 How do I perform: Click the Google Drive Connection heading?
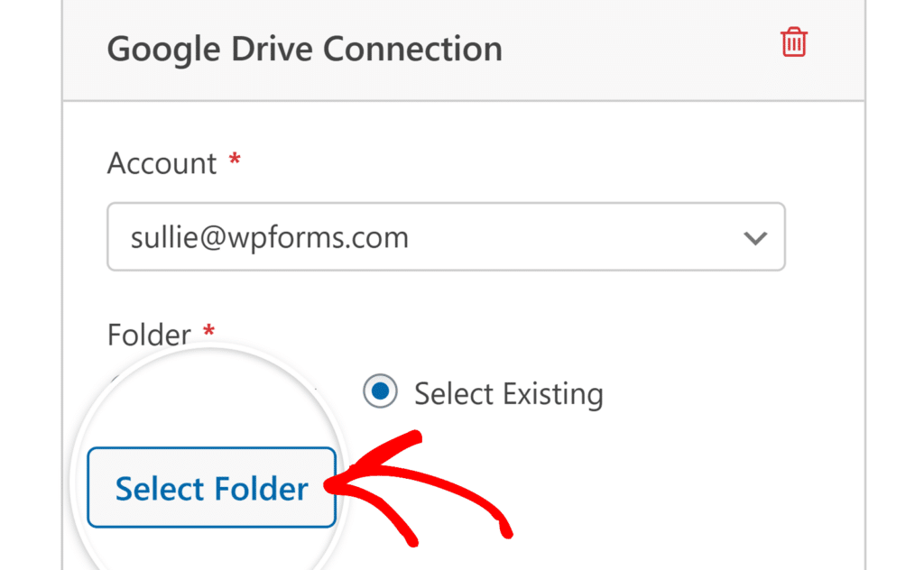(x=304, y=49)
